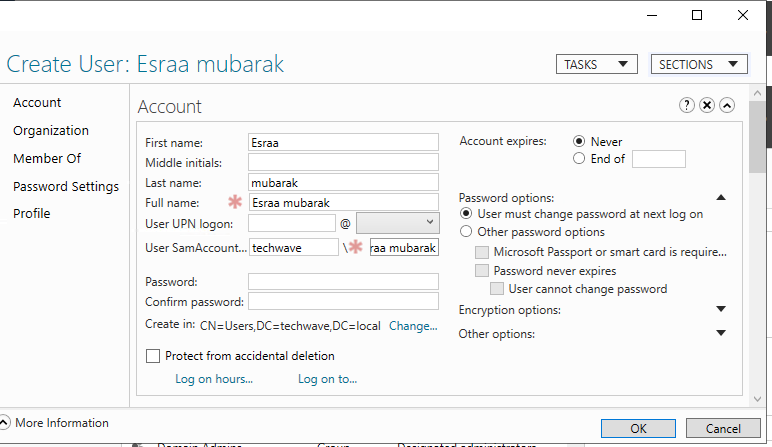The height and width of the screenshot is (447, 772).
Task: Close the Account section with the X icon
Action: point(707,106)
